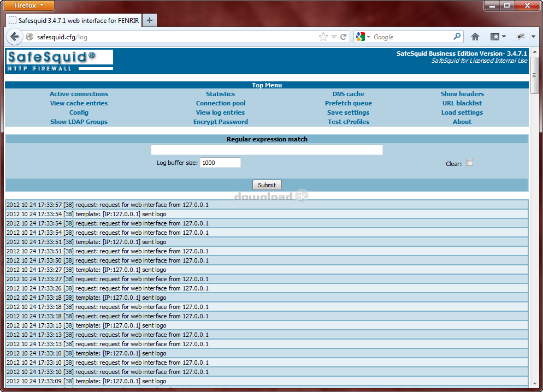The image size is (543, 392).
Task: Open the URL blacklist link
Action: [x=462, y=103]
